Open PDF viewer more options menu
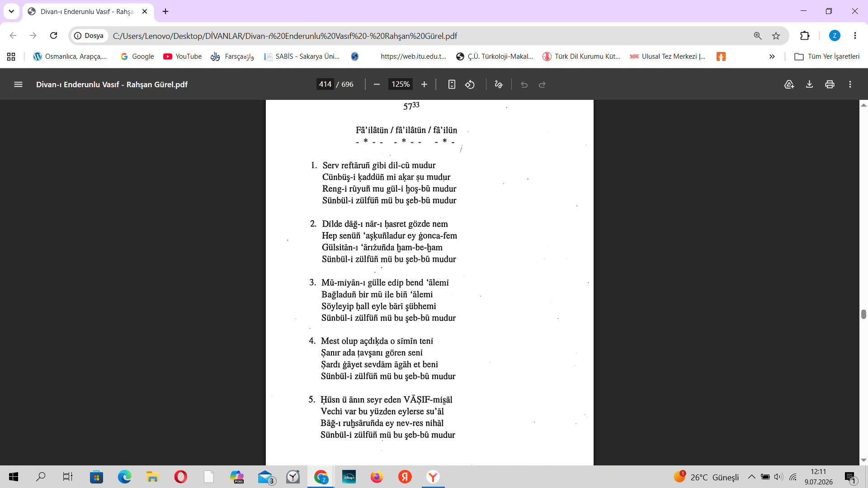 point(850,84)
